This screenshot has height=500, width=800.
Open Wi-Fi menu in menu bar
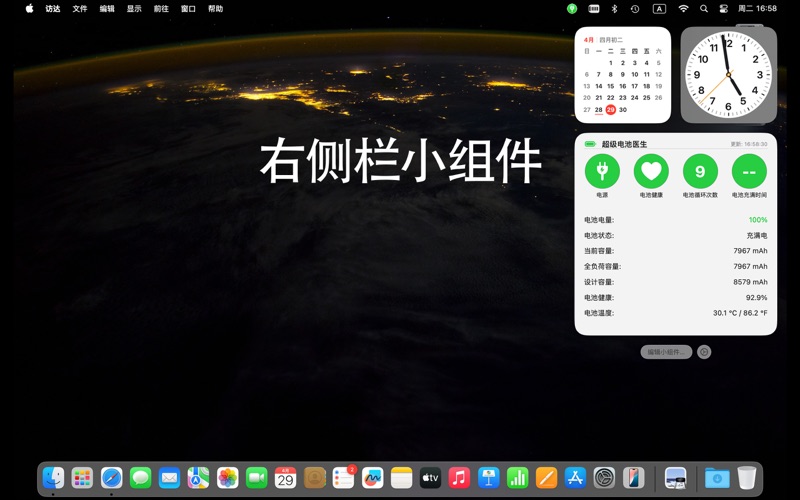[x=683, y=9]
